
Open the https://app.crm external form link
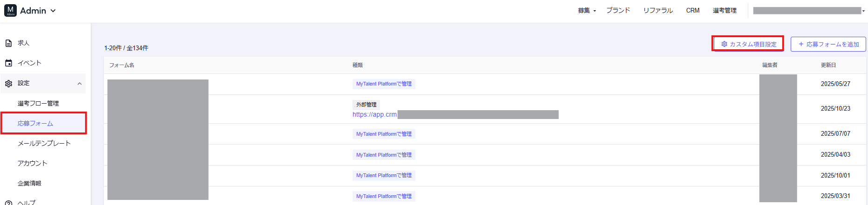[x=374, y=114]
